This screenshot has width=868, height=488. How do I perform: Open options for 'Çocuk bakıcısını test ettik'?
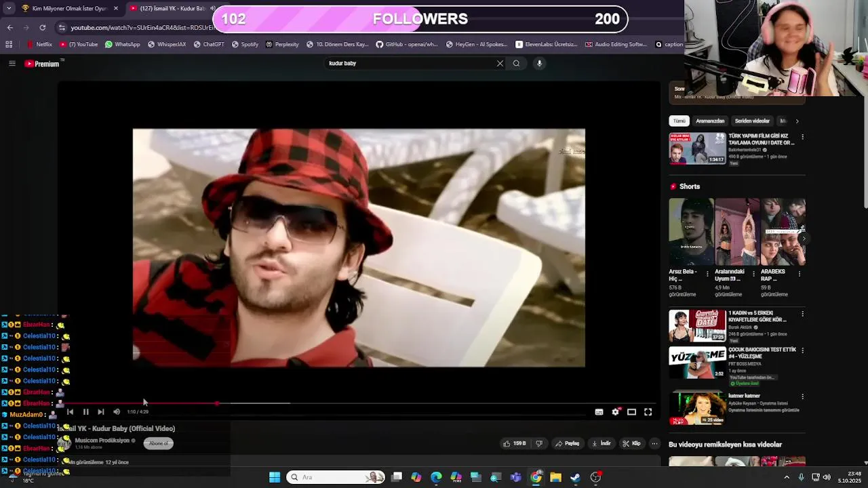tap(802, 350)
